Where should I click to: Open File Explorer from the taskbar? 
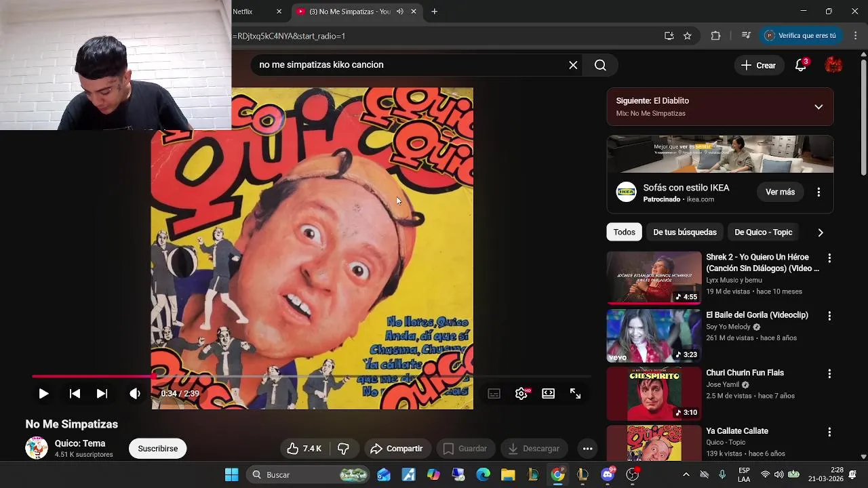[508, 474]
